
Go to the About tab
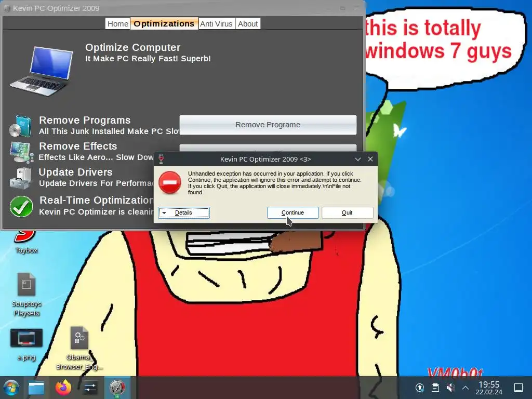click(248, 24)
